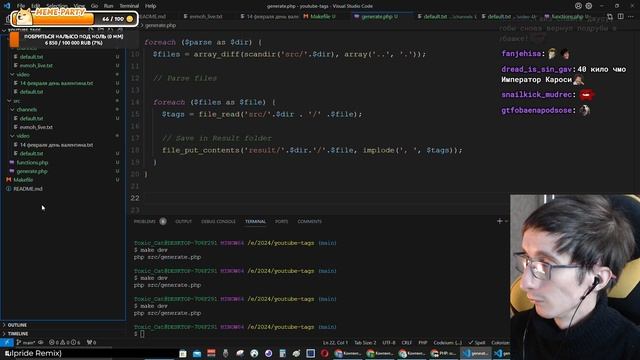Image resolution: width=640 pixels, height=360 pixels.
Task: Open the active generate VS Code taskbar button
Action: pos(476,353)
